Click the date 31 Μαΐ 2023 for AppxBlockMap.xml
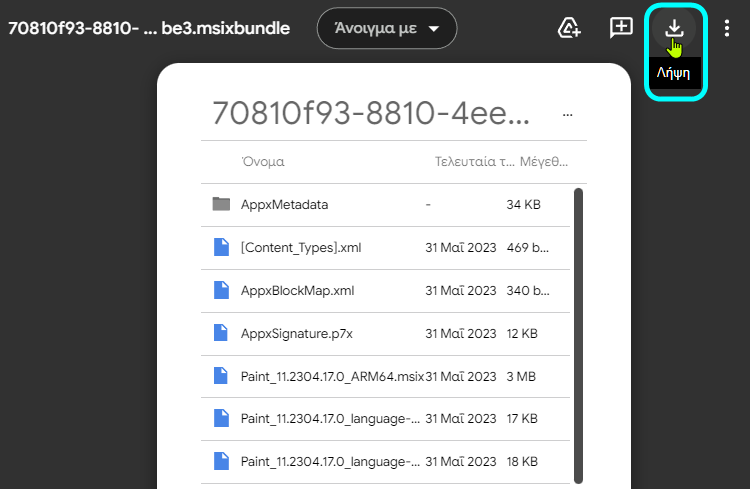The width and height of the screenshot is (750, 489). coord(461,290)
